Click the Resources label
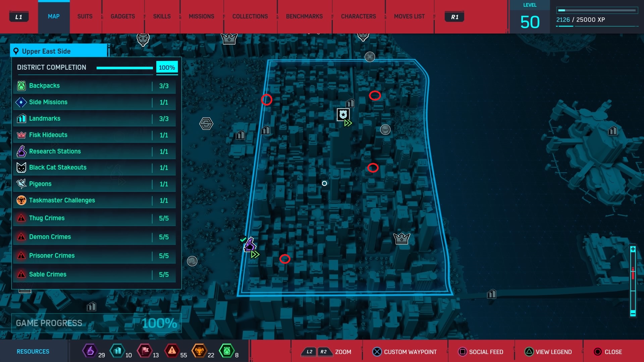 point(33,352)
